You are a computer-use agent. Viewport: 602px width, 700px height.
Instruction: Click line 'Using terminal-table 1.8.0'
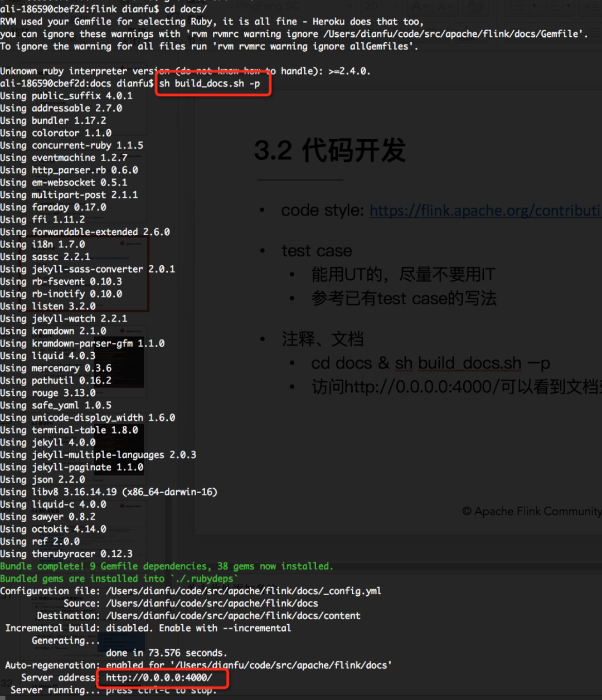point(69,430)
